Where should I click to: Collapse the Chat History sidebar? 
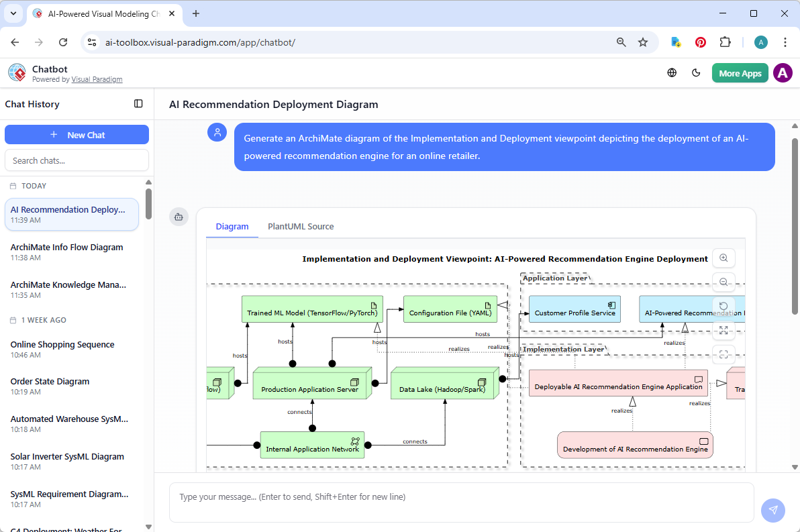pos(138,104)
